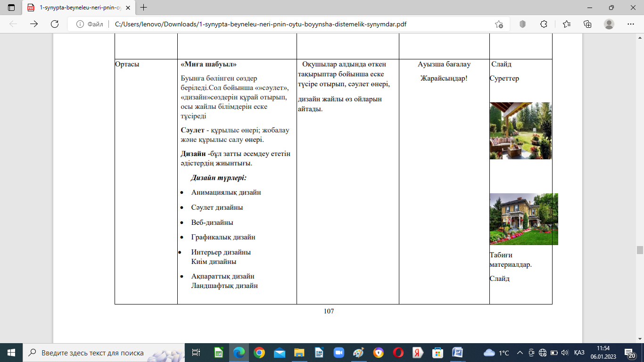
Task: Open the green spreadsheet app on taskbar
Action: click(219, 353)
